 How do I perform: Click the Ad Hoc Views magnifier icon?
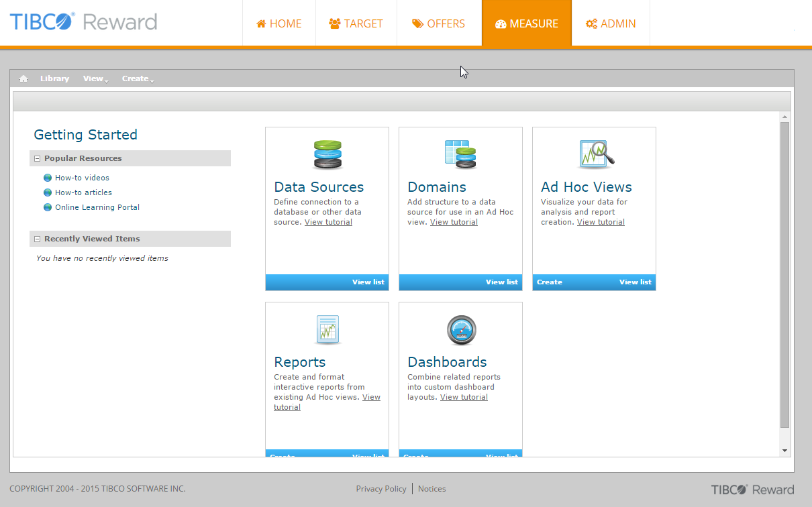[x=595, y=154]
